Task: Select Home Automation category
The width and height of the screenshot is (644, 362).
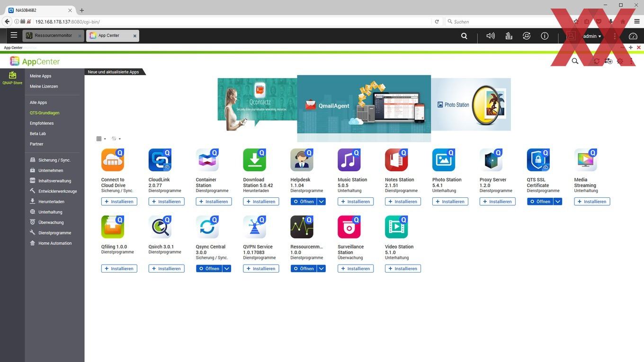Action: click(x=51, y=243)
